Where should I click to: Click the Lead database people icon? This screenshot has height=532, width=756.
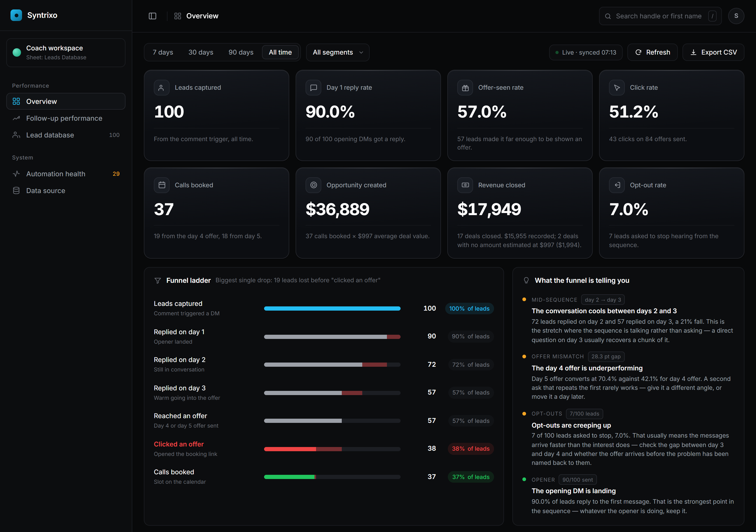point(16,135)
